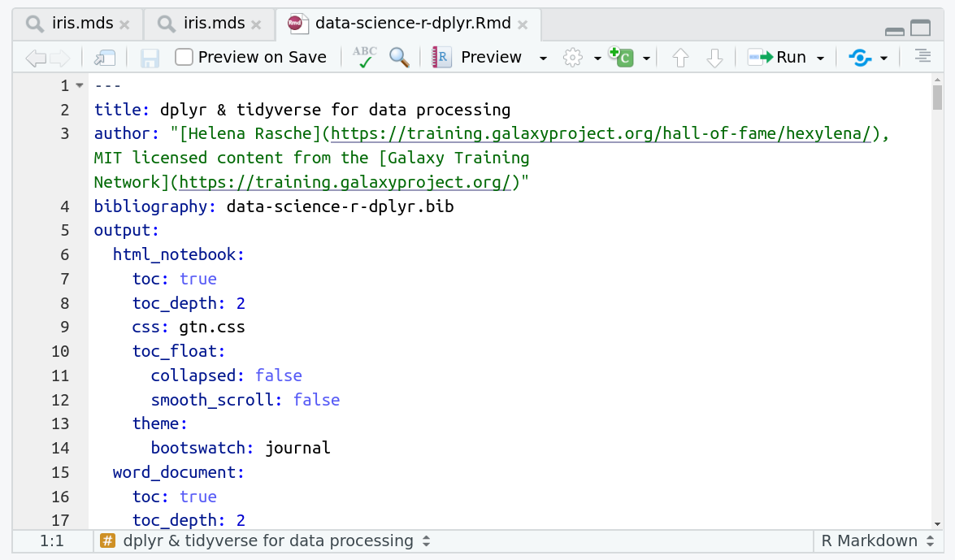This screenshot has width=955, height=560.
Task: Go back to previous source location
Action: coord(36,58)
